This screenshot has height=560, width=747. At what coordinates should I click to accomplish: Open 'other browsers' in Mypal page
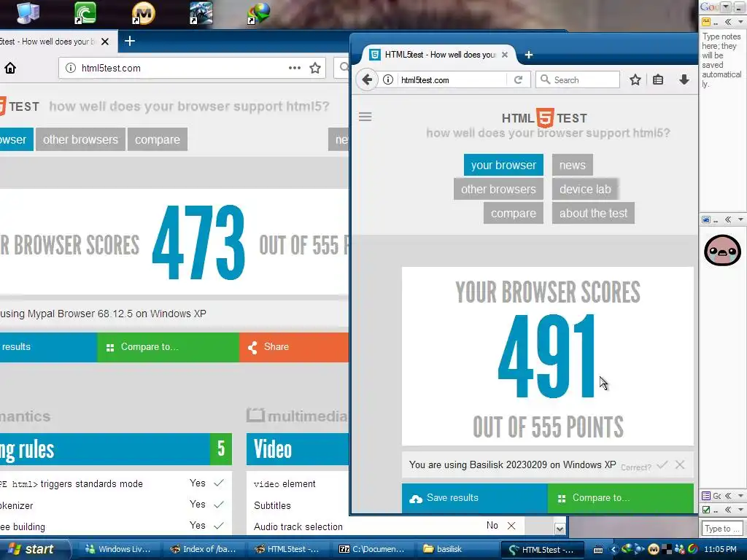tap(80, 139)
